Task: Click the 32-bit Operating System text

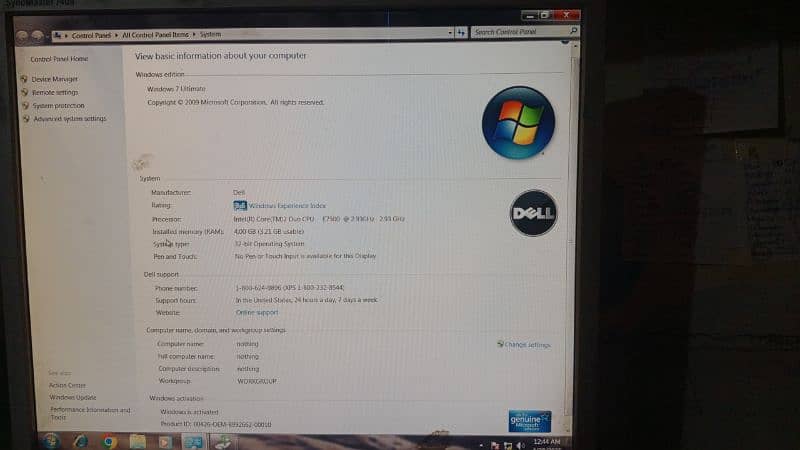Action: 269,244
